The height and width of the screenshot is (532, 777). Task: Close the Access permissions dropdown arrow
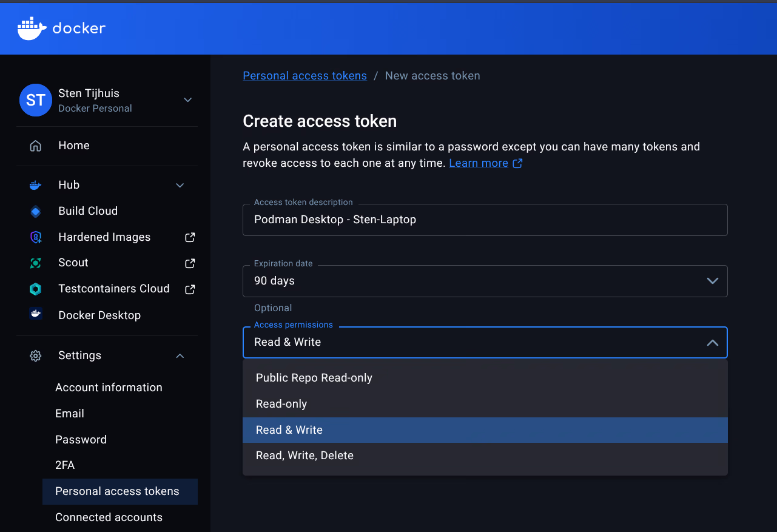[713, 343]
